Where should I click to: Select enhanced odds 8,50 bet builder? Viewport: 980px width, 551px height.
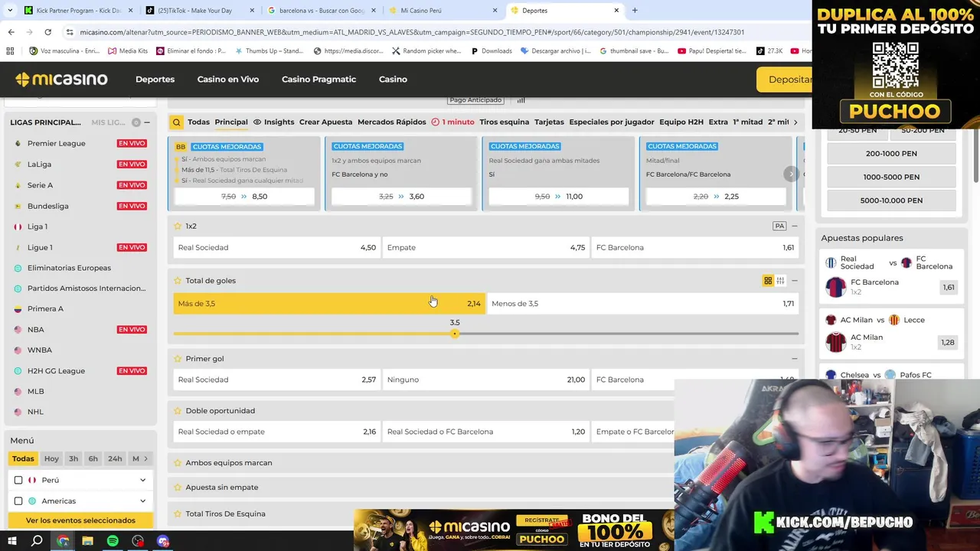coord(244,197)
